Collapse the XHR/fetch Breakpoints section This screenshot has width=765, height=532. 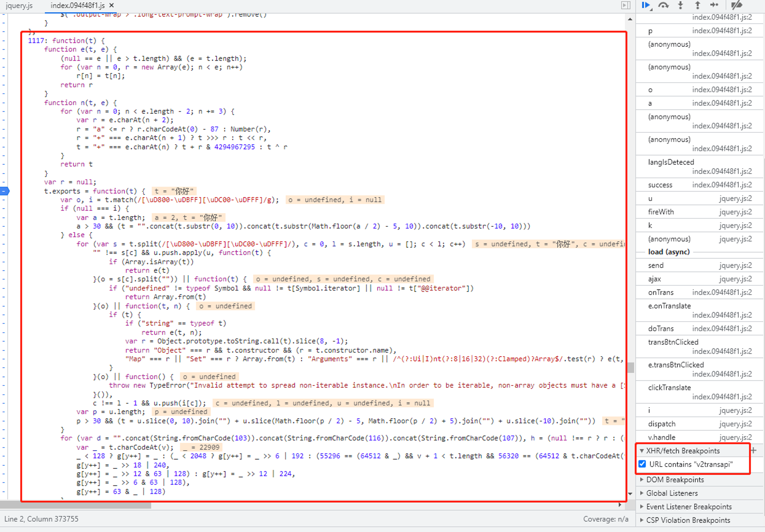click(x=641, y=451)
